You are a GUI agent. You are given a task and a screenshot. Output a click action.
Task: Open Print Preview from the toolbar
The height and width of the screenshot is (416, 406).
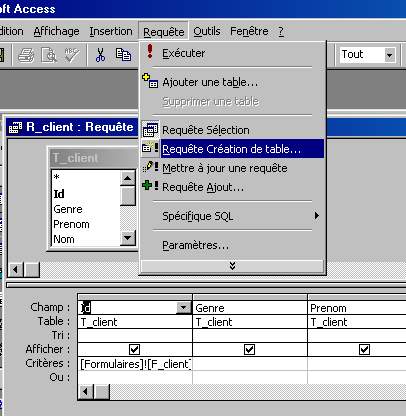(49, 55)
